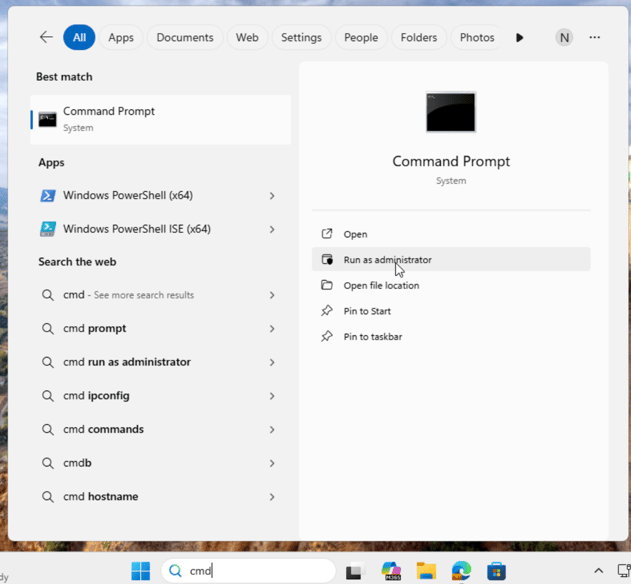Choose Open file location
631x584 pixels.
click(451, 285)
